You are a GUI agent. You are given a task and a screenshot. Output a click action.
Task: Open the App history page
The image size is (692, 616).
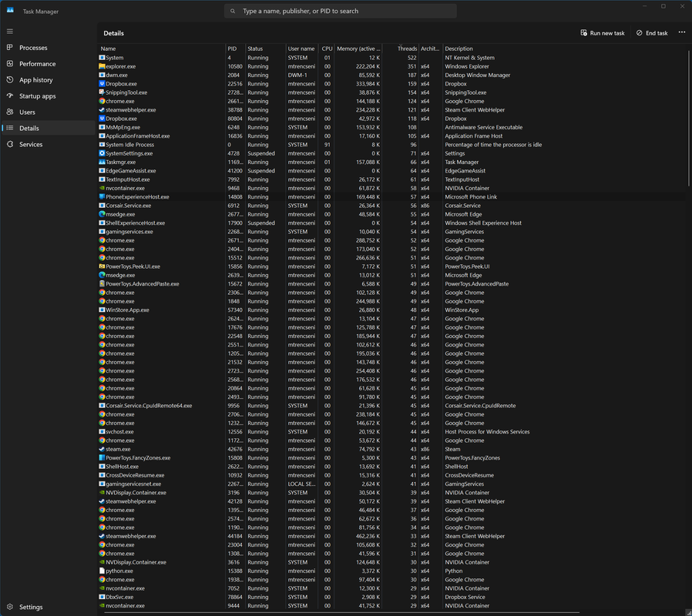point(48,80)
